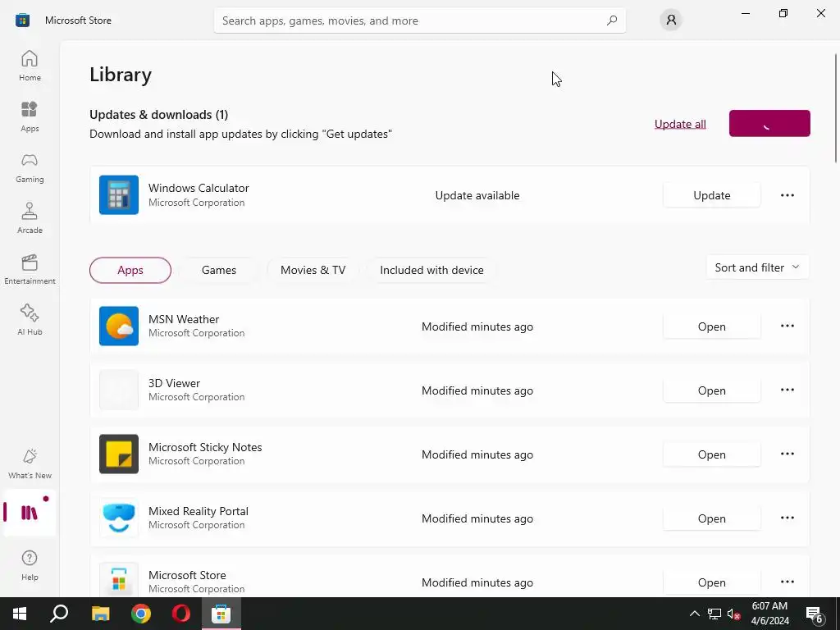
Task: Open Help in the sidebar
Action: [x=30, y=565]
